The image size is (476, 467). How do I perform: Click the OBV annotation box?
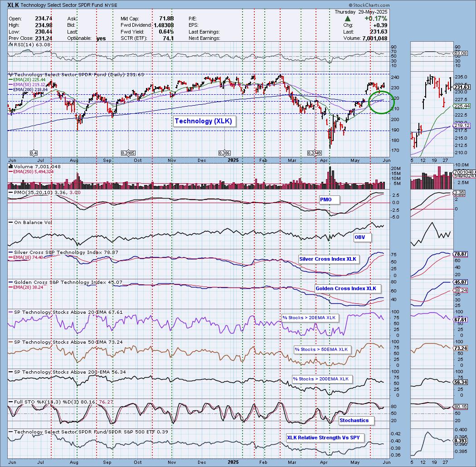coord(362,237)
